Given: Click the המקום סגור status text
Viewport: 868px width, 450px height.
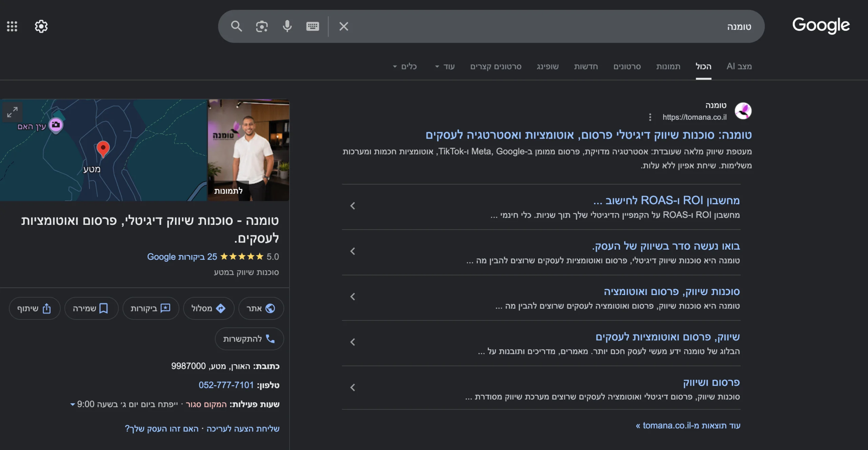Looking at the screenshot, I should [206, 404].
